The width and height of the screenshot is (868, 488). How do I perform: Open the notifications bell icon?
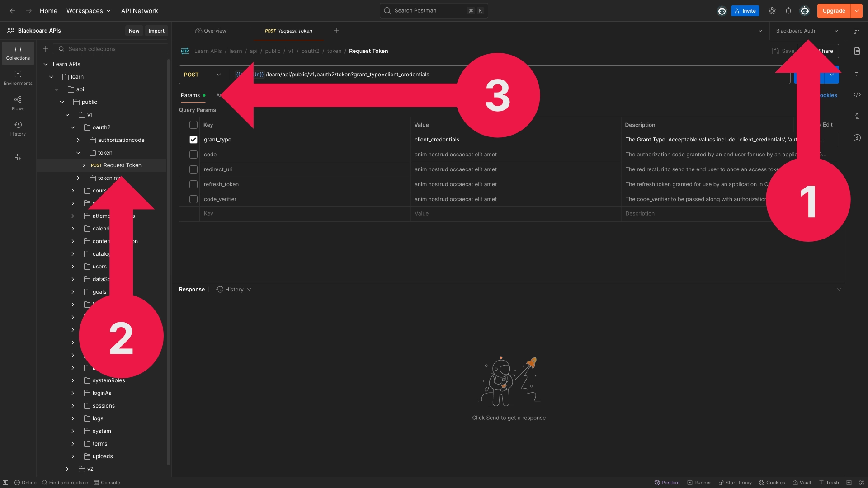pos(788,11)
